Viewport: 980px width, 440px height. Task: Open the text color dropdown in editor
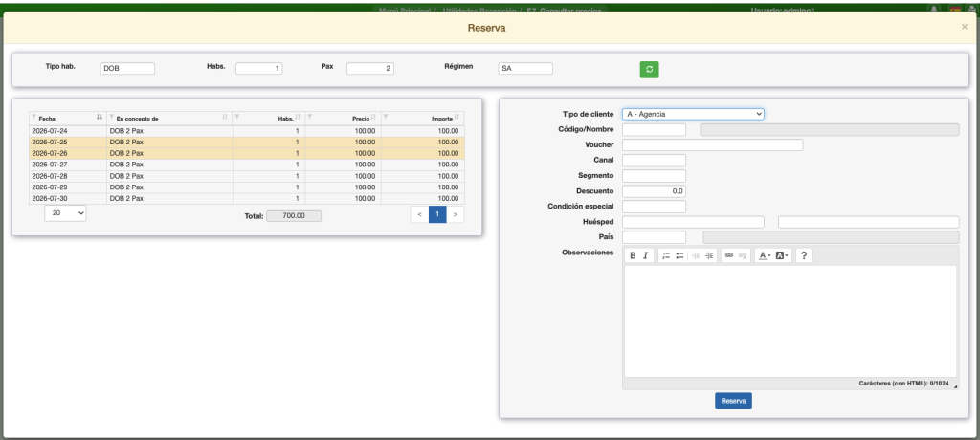pyautogui.click(x=765, y=255)
